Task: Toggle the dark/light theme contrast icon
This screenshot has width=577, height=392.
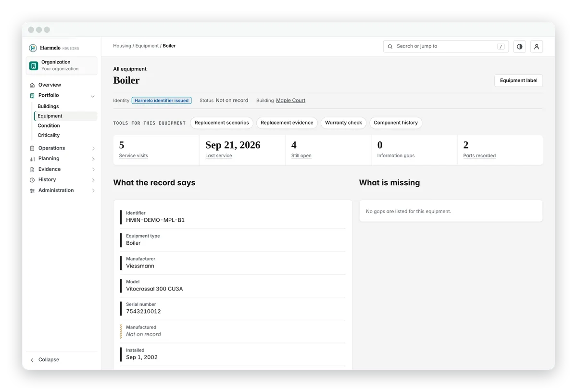Action: [519, 47]
